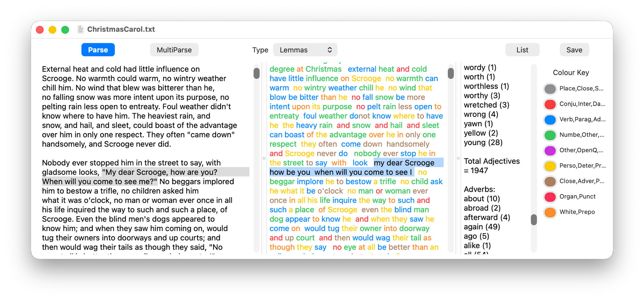Click the green Numbe,Other colour well

click(x=550, y=135)
